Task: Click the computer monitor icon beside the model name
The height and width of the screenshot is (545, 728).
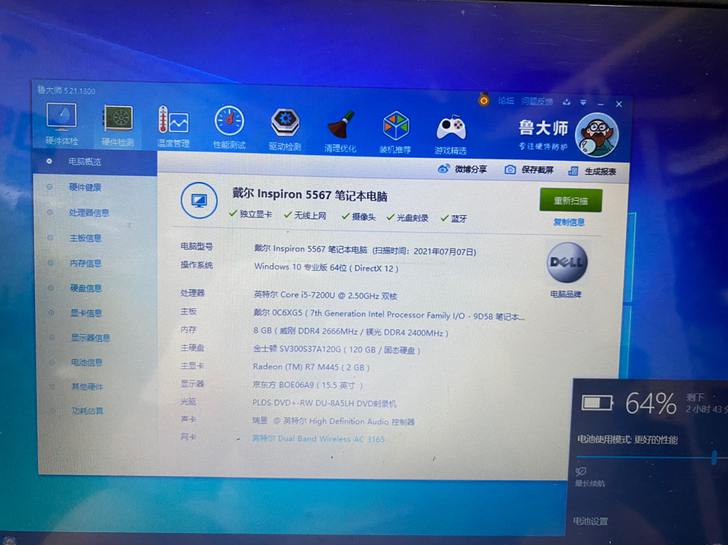Action: [199, 201]
